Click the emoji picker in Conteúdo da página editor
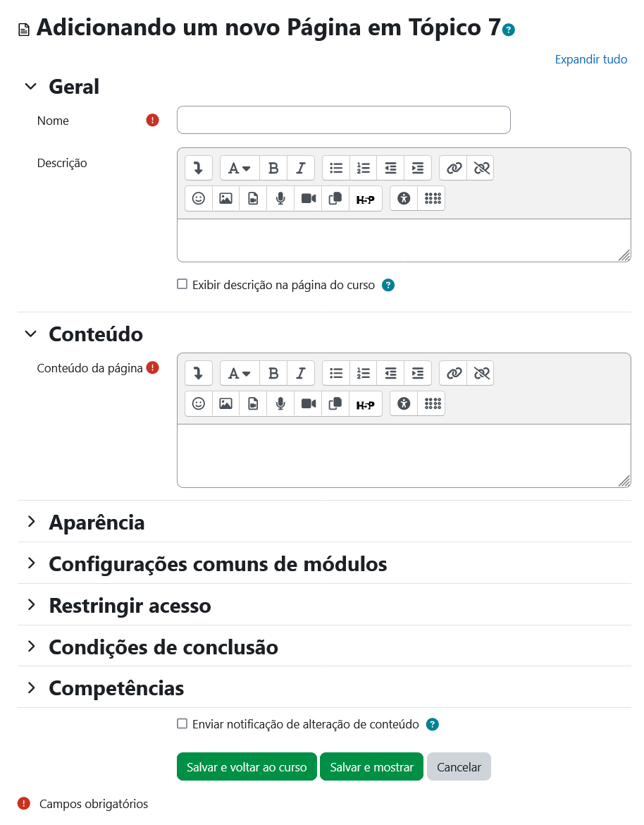 pos(199,403)
